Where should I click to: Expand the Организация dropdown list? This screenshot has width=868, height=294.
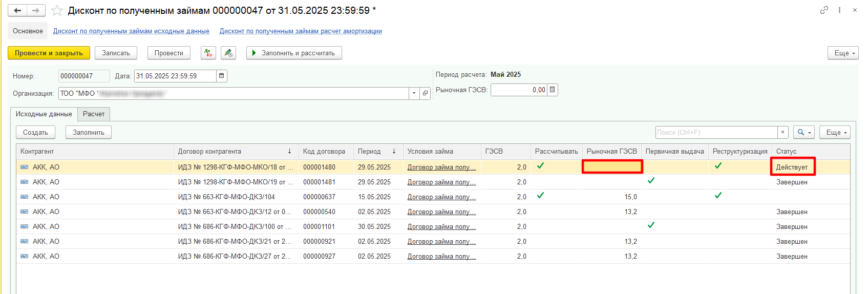pyautogui.click(x=414, y=93)
